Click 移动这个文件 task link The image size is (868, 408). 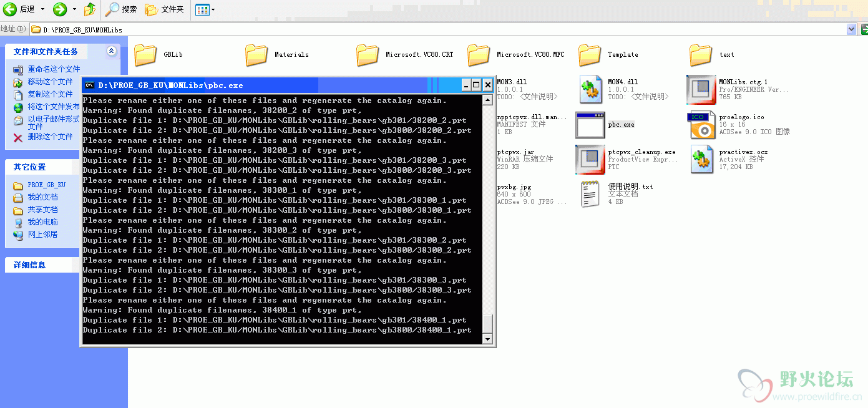click(50, 82)
